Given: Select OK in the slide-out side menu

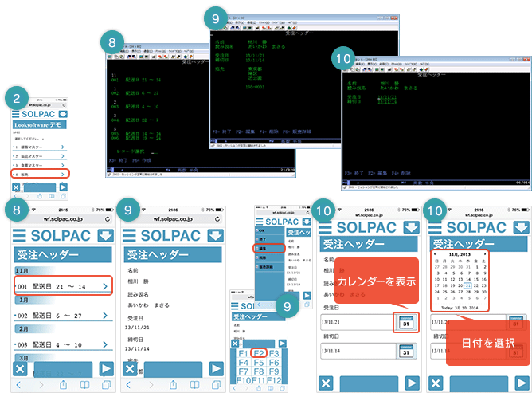Looking at the screenshot, I should click(x=269, y=230).
